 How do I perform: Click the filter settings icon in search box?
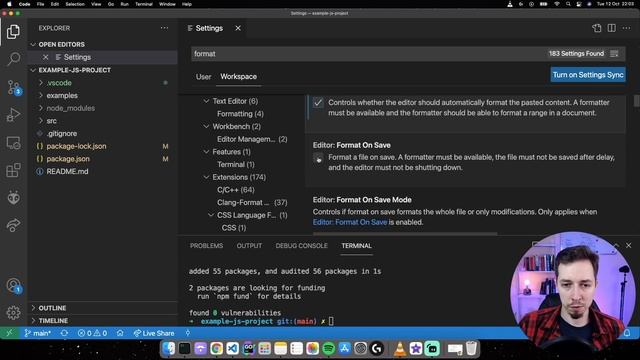[614, 54]
